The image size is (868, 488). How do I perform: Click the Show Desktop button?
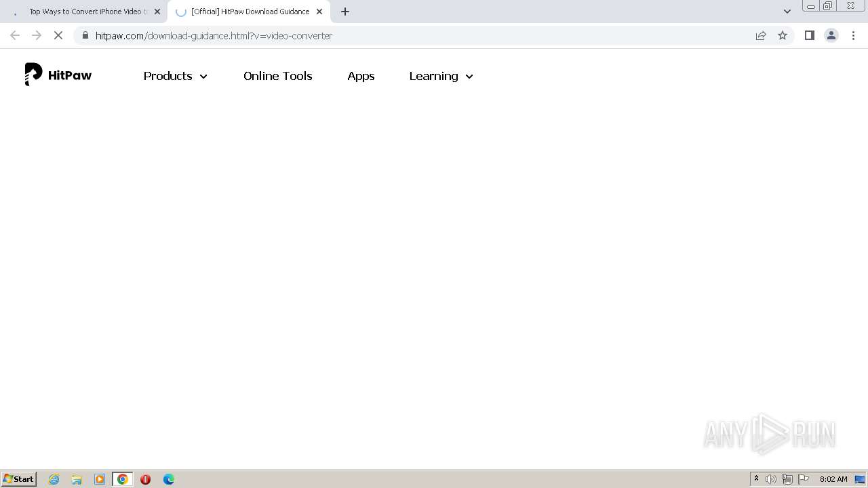tap(860, 479)
